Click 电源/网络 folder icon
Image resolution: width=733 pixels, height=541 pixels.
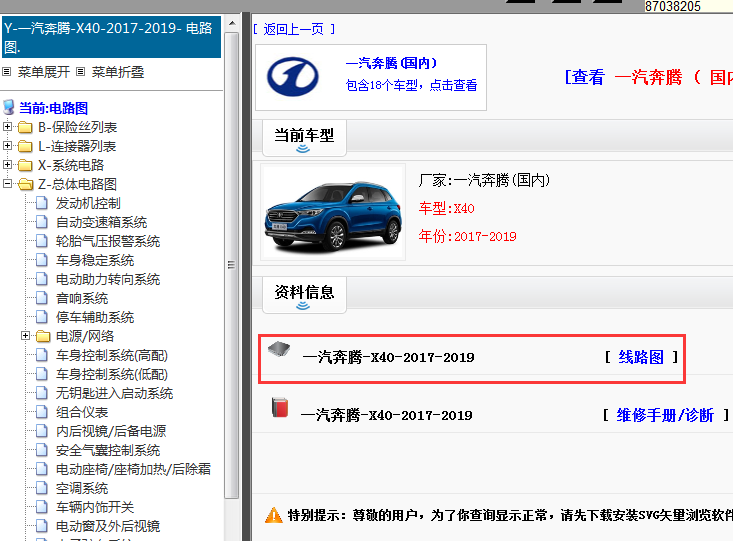(x=43, y=336)
